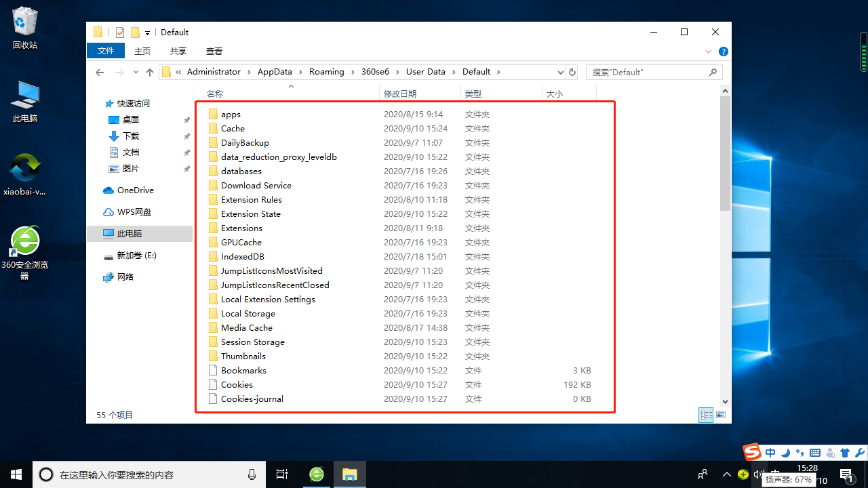Open the 文件 menu
This screenshot has width=868, height=488.
coord(106,51)
